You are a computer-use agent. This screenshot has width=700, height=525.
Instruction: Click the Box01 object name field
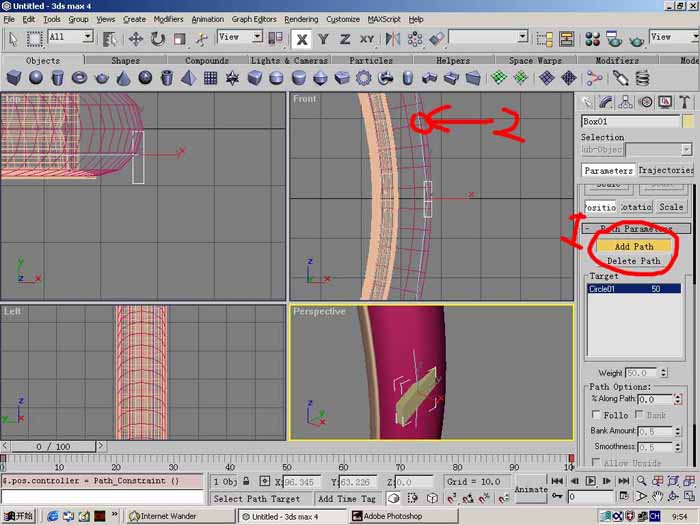pos(631,121)
